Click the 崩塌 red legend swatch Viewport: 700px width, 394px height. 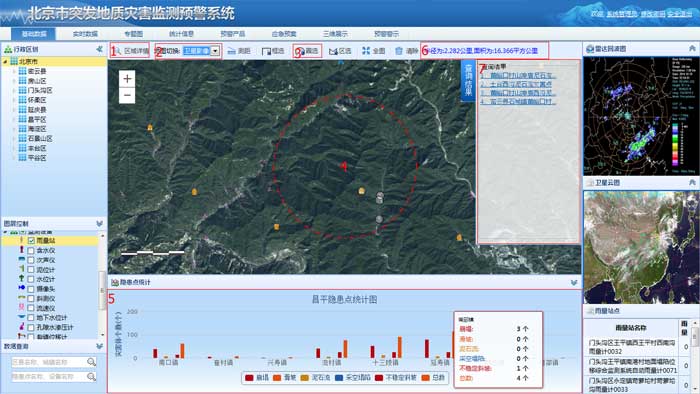tap(249, 377)
